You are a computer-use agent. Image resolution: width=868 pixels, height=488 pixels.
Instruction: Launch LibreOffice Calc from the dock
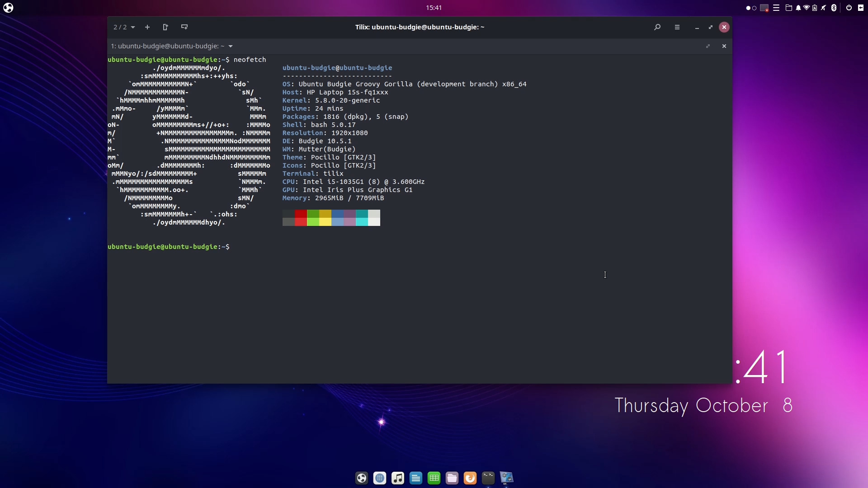coord(434,478)
